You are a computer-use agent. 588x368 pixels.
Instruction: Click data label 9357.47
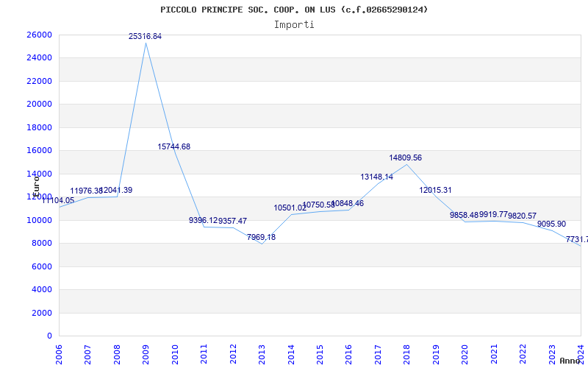point(232,222)
